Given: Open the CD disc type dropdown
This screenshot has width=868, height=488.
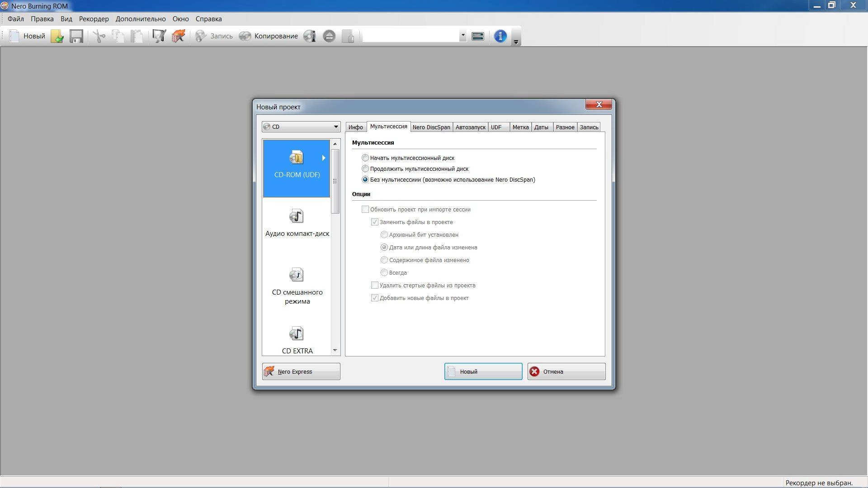Looking at the screenshot, I should 301,127.
